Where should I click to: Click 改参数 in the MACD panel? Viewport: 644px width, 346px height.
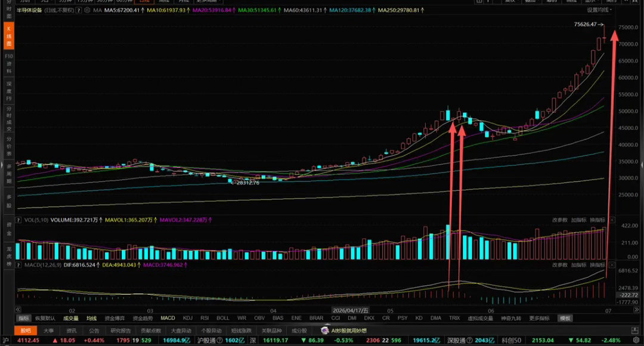560,265
